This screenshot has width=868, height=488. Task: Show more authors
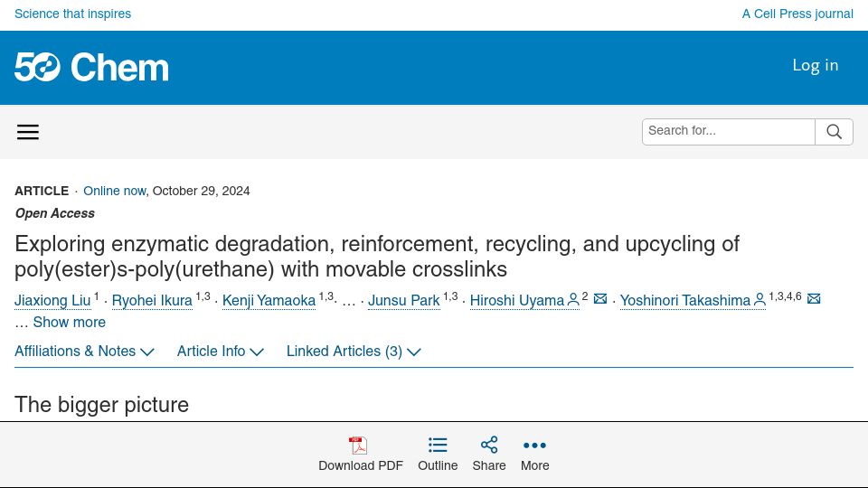[x=70, y=322]
